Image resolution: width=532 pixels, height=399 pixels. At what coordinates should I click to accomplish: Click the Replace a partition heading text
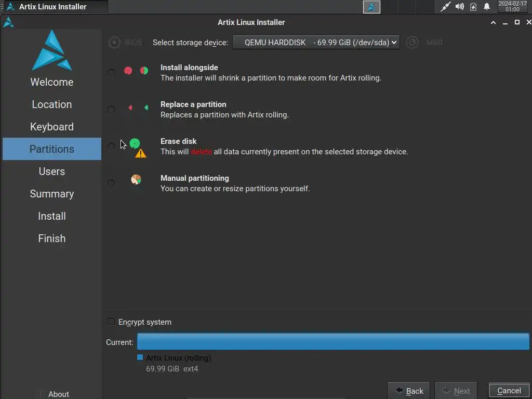[x=193, y=104]
